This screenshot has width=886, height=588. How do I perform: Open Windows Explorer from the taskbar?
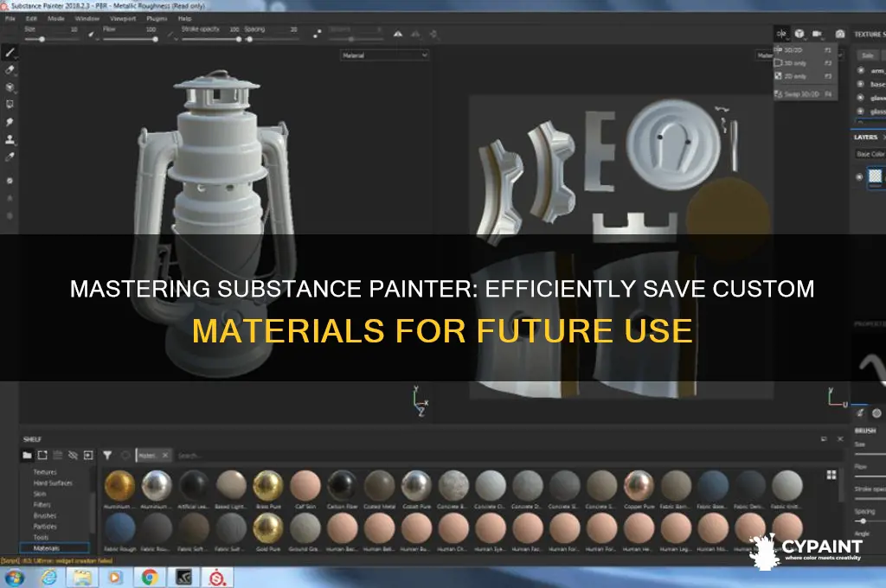click(x=82, y=578)
